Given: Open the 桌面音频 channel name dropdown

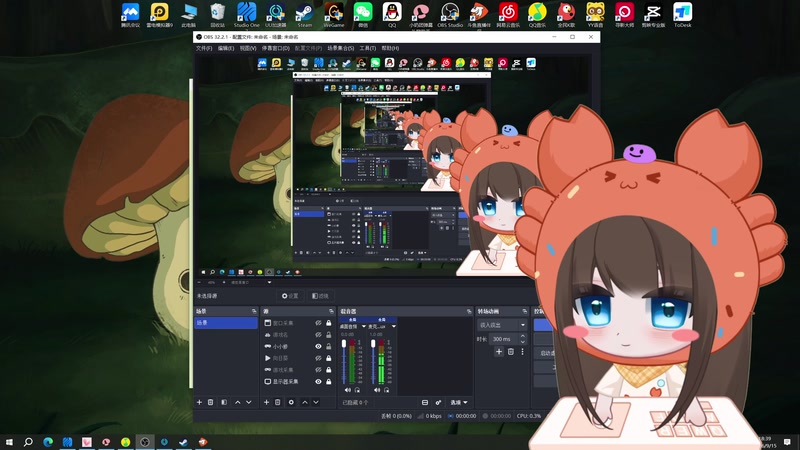Looking at the screenshot, I should point(364,327).
